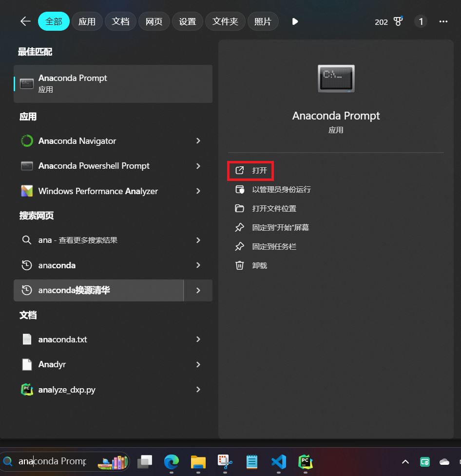Screen dimensions: 461x476
Task: Switch to the 文档 filter tab
Action: pyautogui.click(x=120, y=21)
